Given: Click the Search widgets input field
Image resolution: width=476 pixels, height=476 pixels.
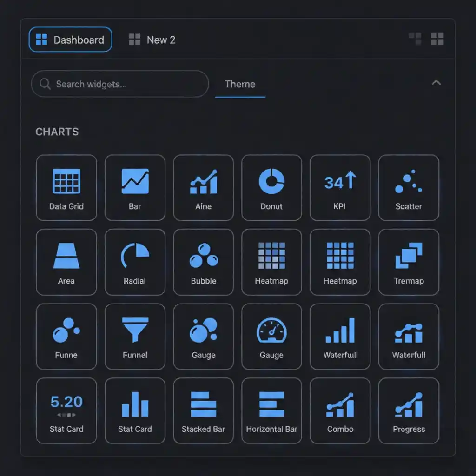Looking at the screenshot, I should click(119, 84).
